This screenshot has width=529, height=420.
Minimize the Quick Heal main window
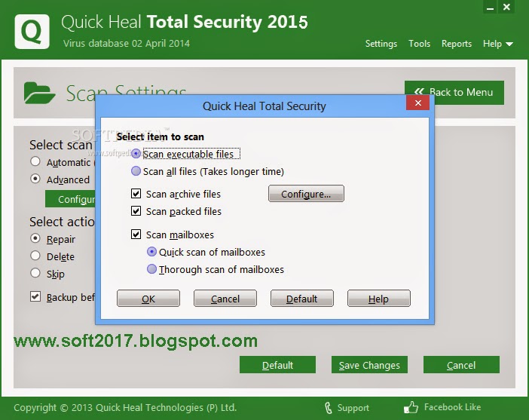(x=491, y=8)
